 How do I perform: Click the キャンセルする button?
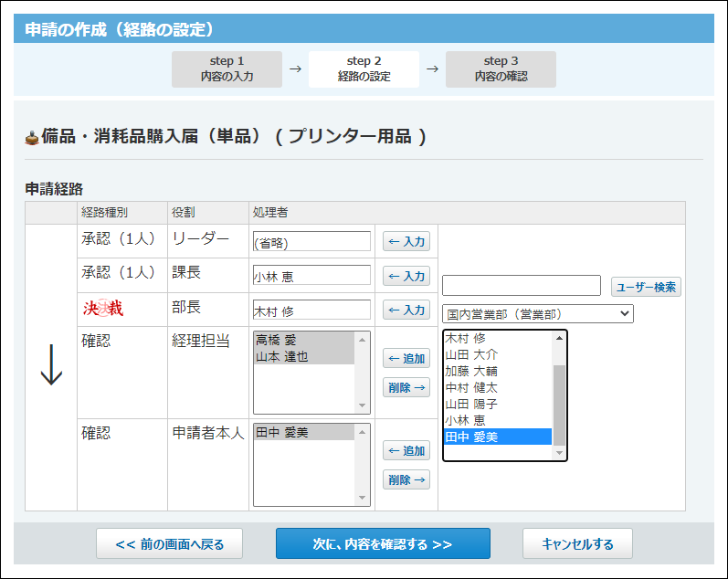pyautogui.click(x=577, y=543)
